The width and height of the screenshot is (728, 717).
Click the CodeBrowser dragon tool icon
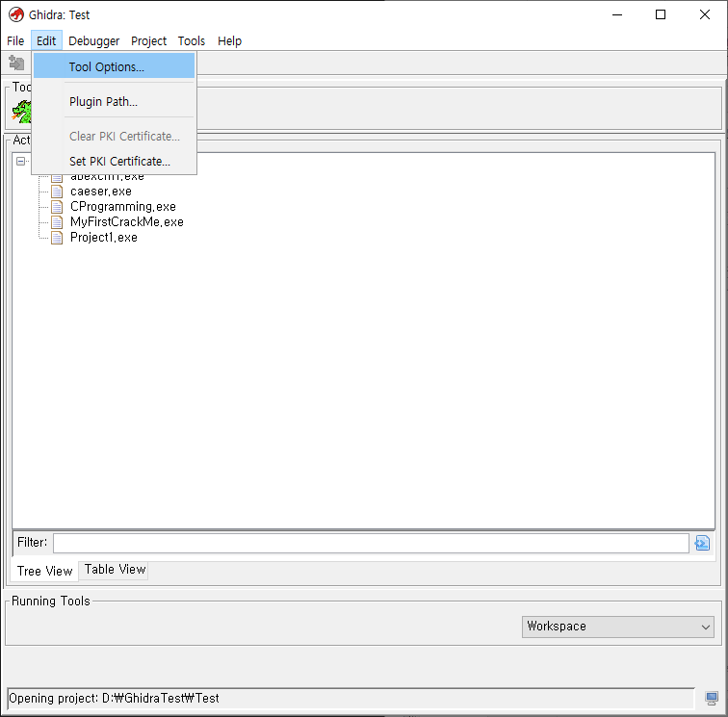pyautogui.click(x=22, y=112)
